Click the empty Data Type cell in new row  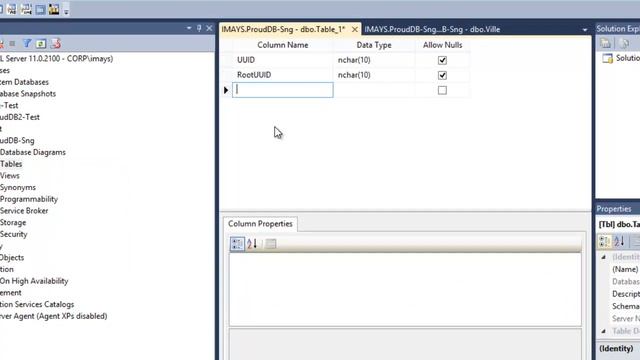(374, 90)
